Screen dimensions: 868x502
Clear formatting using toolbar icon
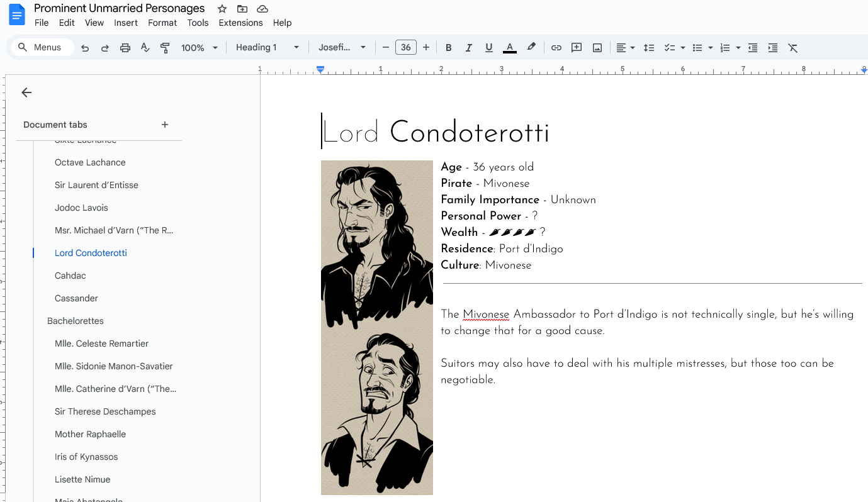point(792,48)
